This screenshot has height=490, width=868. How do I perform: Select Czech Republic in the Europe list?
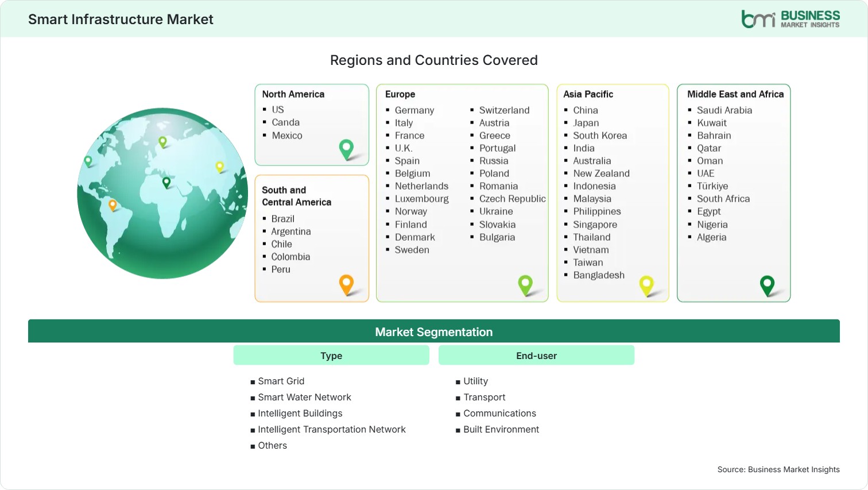point(513,199)
